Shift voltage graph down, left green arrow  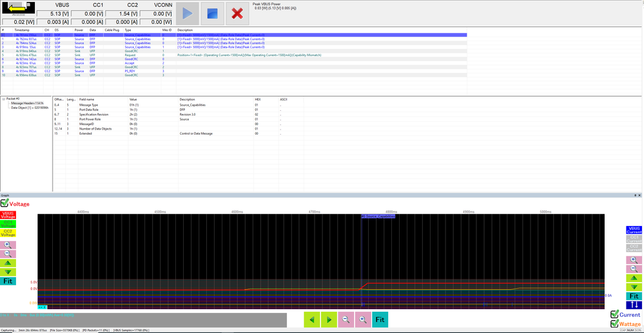coord(7,272)
